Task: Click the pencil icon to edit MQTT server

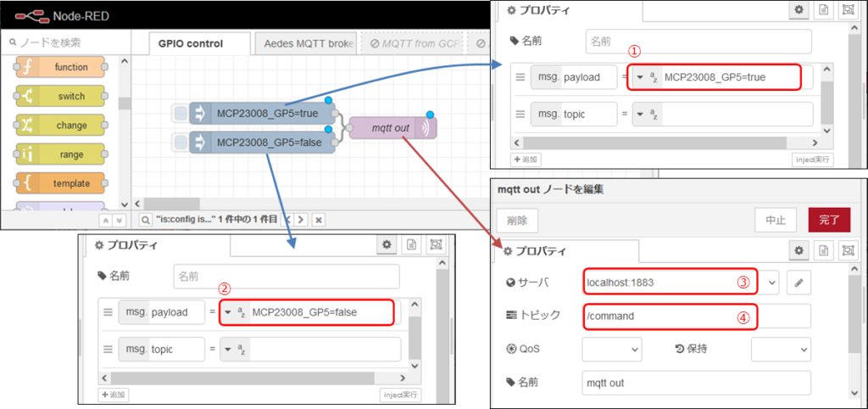Action: [x=797, y=282]
